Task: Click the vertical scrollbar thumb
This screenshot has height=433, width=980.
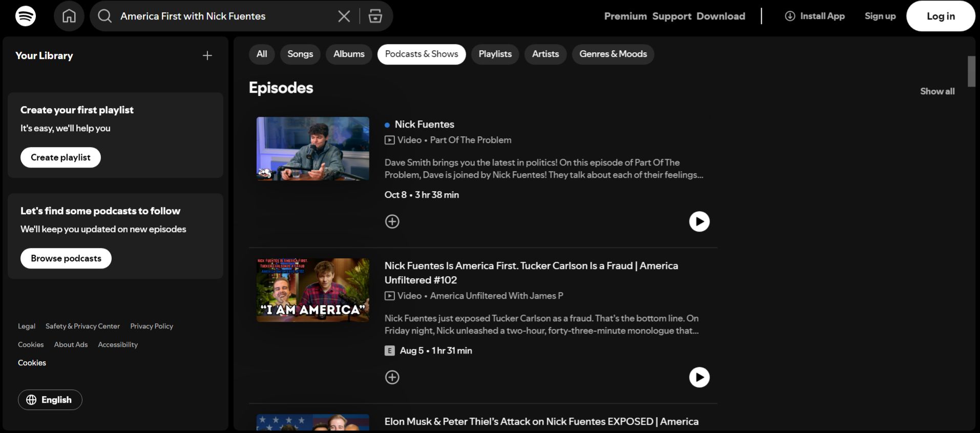Action: [x=971, y=71]
